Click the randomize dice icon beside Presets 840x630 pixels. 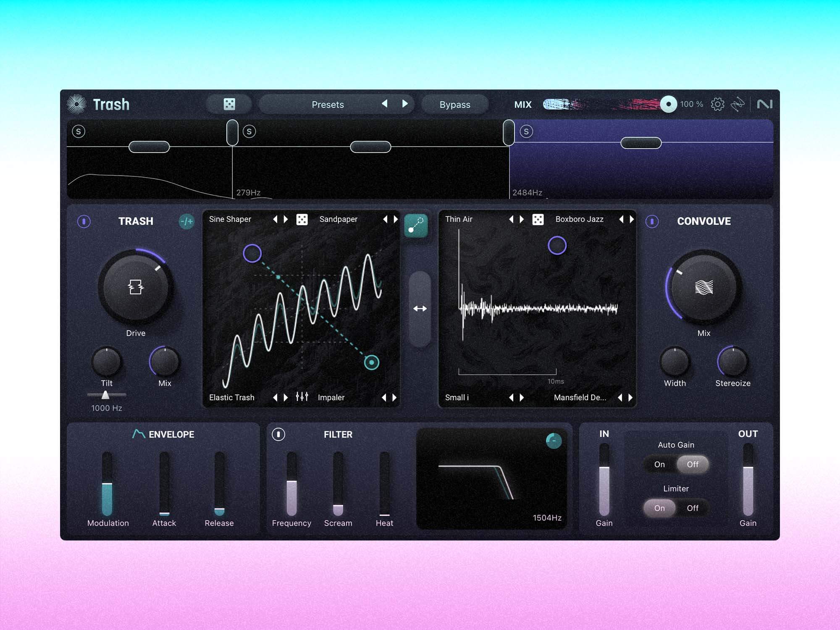[x=229, y=104]
